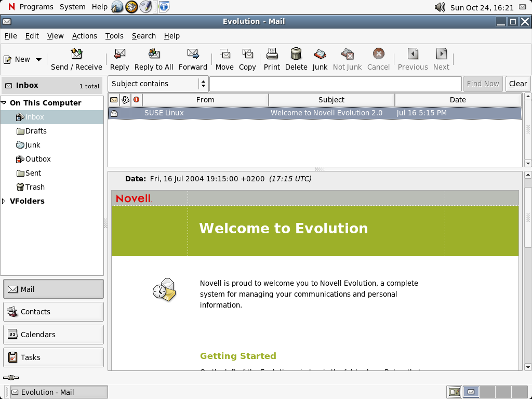
Task: Click the read status column header icon
Action: (x=114, y=100)
